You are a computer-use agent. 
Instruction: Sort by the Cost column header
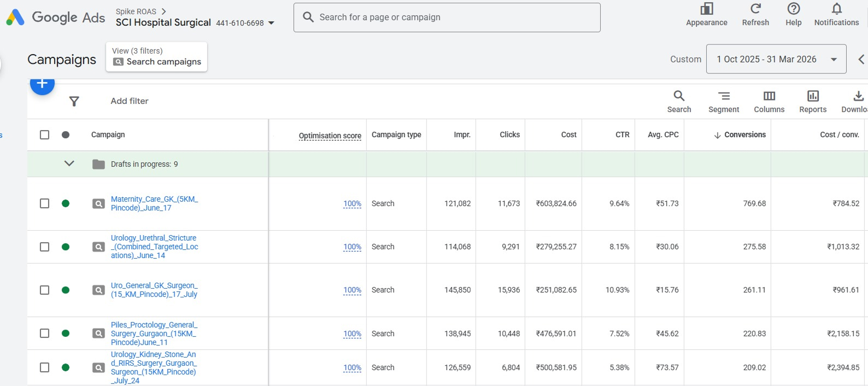pyautogui.click(x=568, y=135)
